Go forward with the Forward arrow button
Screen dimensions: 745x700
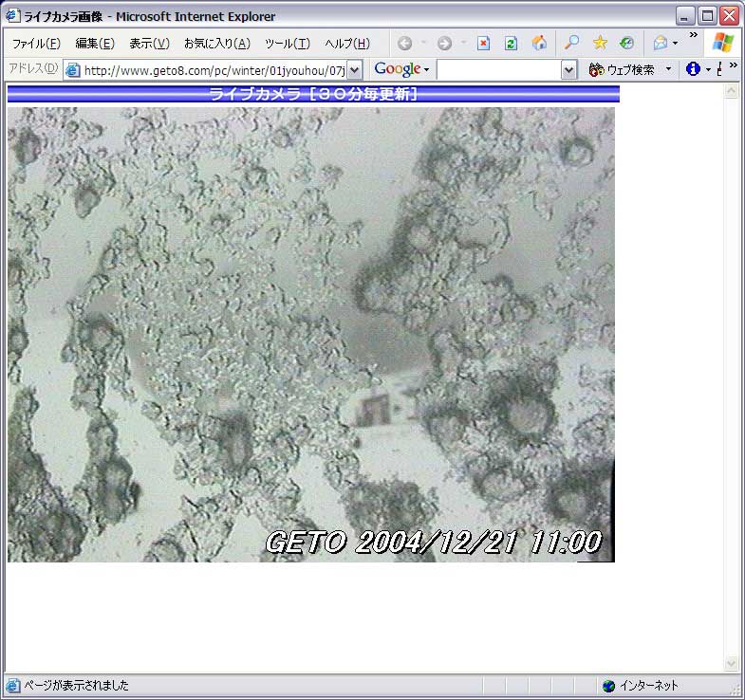pyautogui.click(x=444, y=44)
